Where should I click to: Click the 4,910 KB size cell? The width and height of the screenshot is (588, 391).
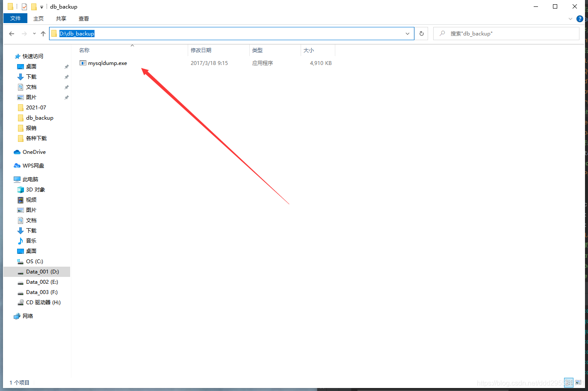tap(321, 63)
